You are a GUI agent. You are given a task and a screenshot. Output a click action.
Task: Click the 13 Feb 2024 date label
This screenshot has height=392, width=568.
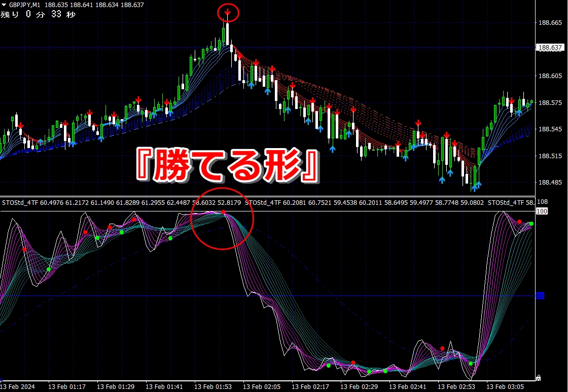(18, 386)
